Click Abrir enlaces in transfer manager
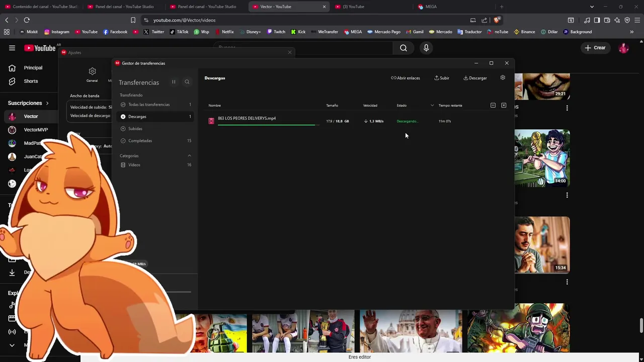Screen dimensions: 644x362 pyautogui.click(x=406, y=78)
